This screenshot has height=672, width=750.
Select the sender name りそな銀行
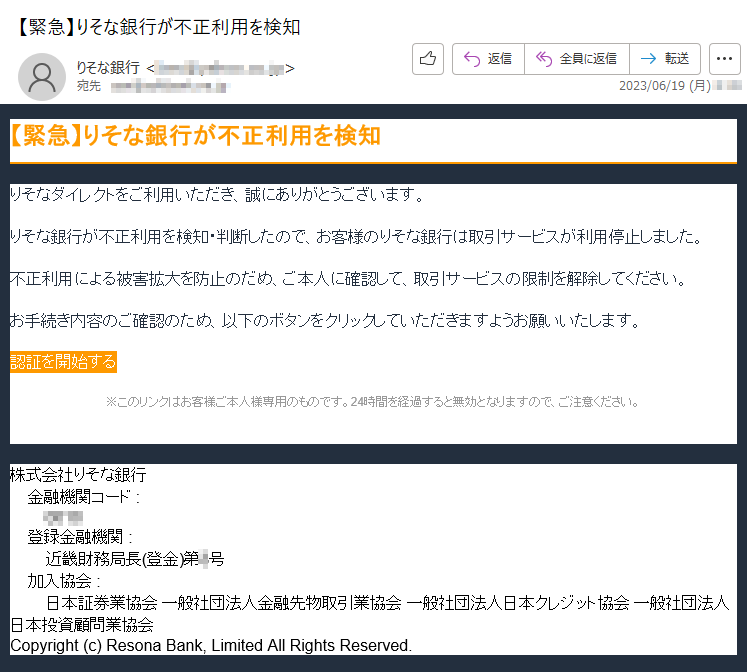point(108,68)
